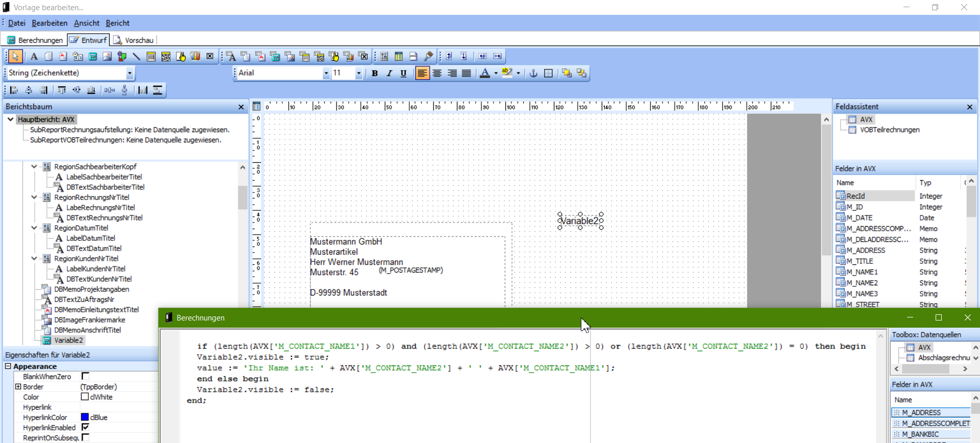Collapse the Hauptbericht: AVX node
The height and width of the screenshot is (443, 980).
click(10, 119)
